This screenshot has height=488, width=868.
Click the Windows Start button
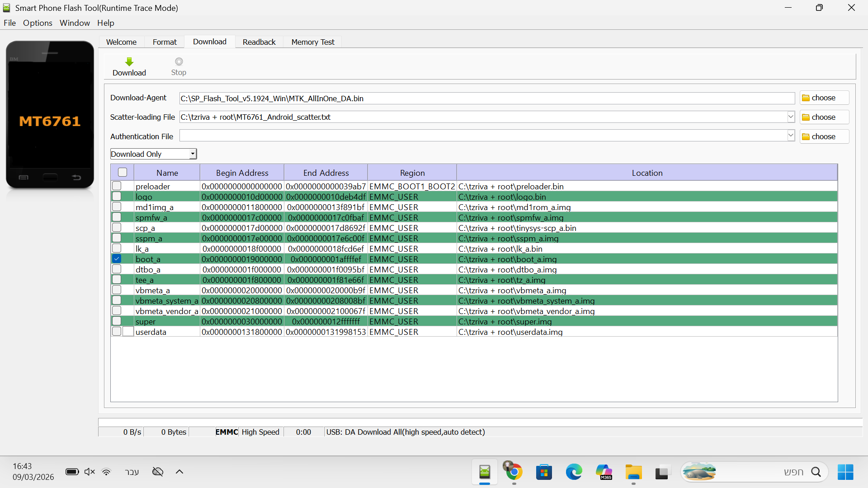(845, 472)
